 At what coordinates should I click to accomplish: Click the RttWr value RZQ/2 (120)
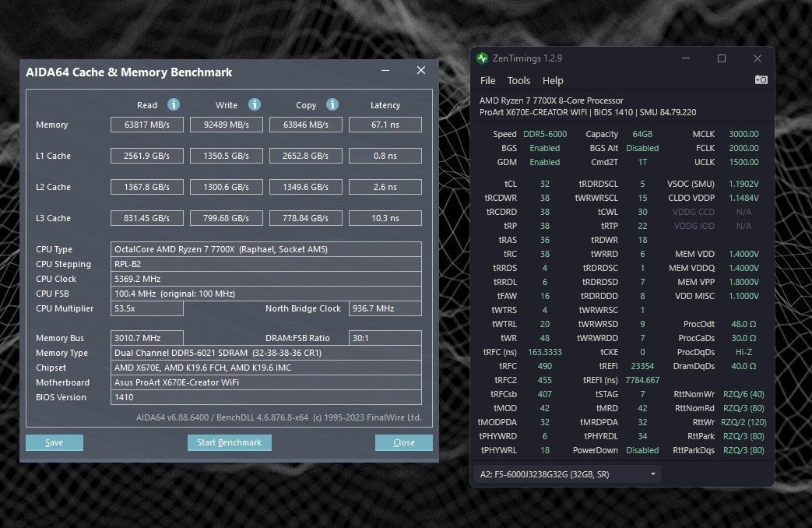coord(743,422)
